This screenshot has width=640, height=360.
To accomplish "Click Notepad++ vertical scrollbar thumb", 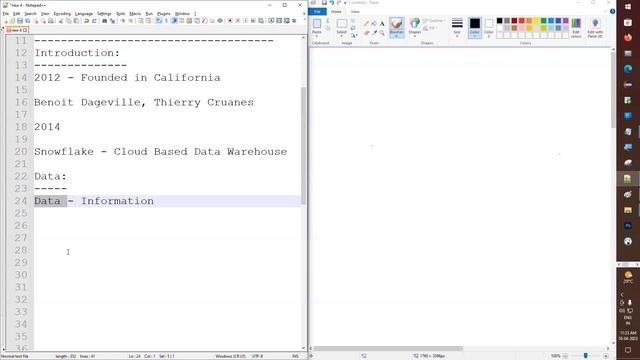I will coord(303,145).
